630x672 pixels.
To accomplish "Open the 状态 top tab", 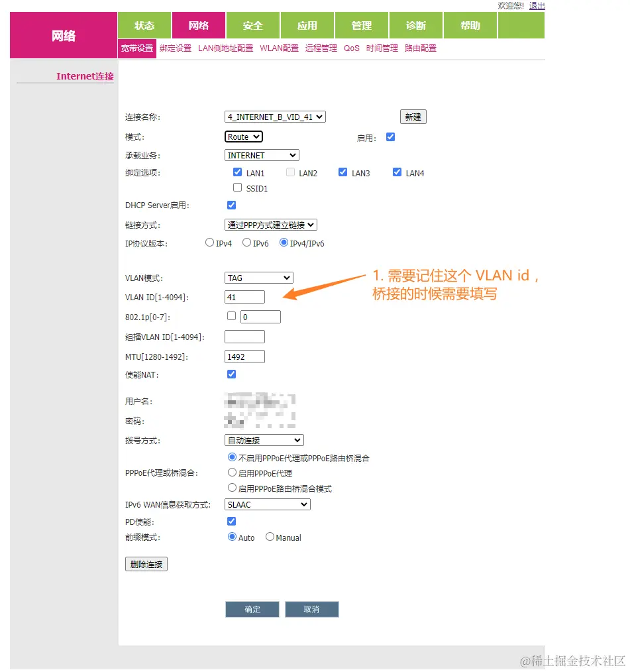I will 144,25.
